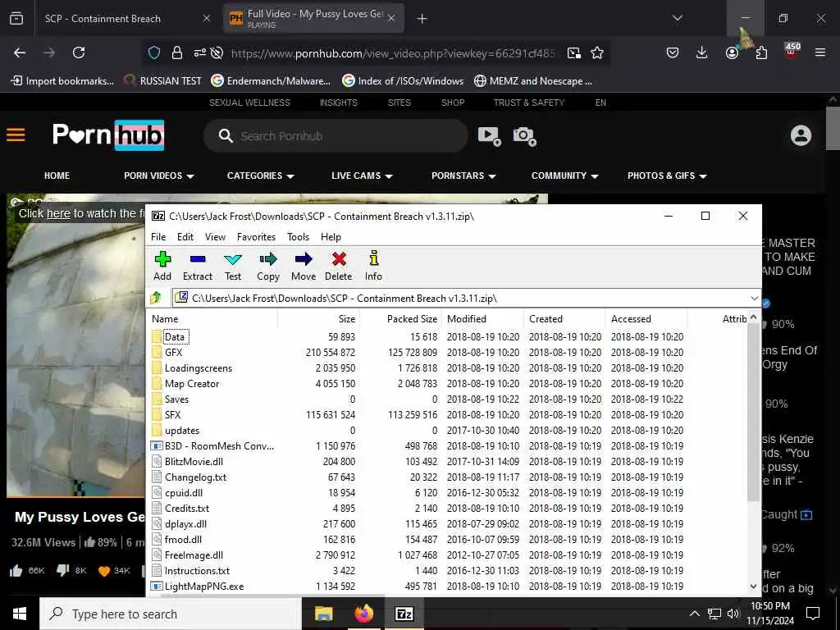Open File Explorer from taskbar
Viewport: 840px width, 630px height.
(323, 614)
